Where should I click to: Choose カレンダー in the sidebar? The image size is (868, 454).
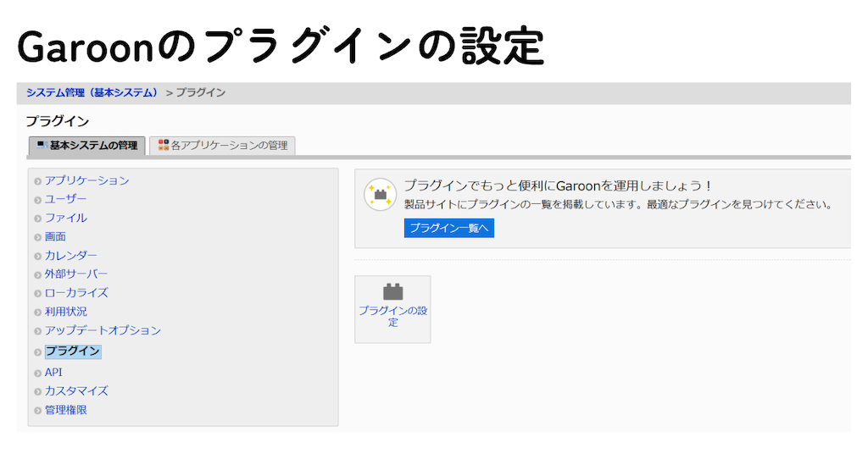point(71,255)
